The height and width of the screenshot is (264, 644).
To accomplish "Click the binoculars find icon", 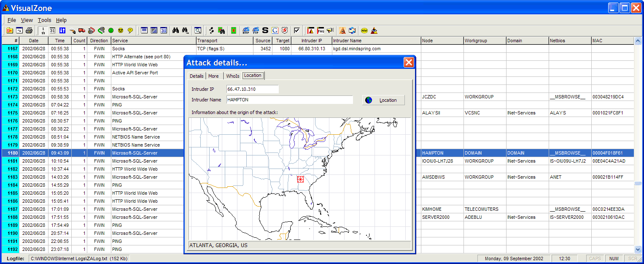I will point(175,30).
